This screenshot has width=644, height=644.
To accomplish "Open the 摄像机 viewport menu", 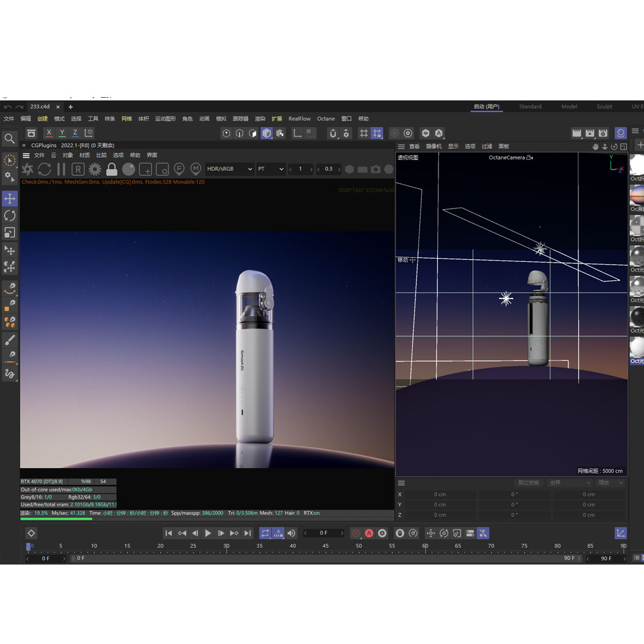I will tap(434, 147).
